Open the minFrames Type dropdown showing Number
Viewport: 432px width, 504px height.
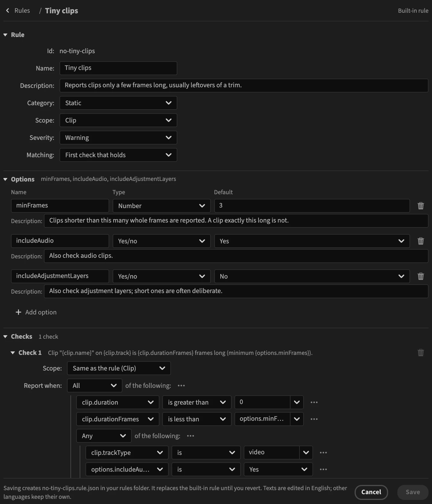click(x=162, y=206)
